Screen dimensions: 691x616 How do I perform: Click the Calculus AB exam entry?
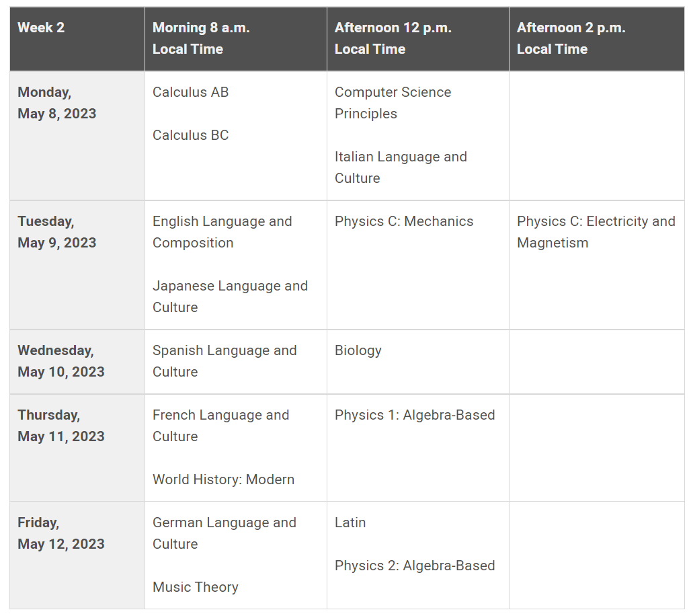[x=190, y=92]
